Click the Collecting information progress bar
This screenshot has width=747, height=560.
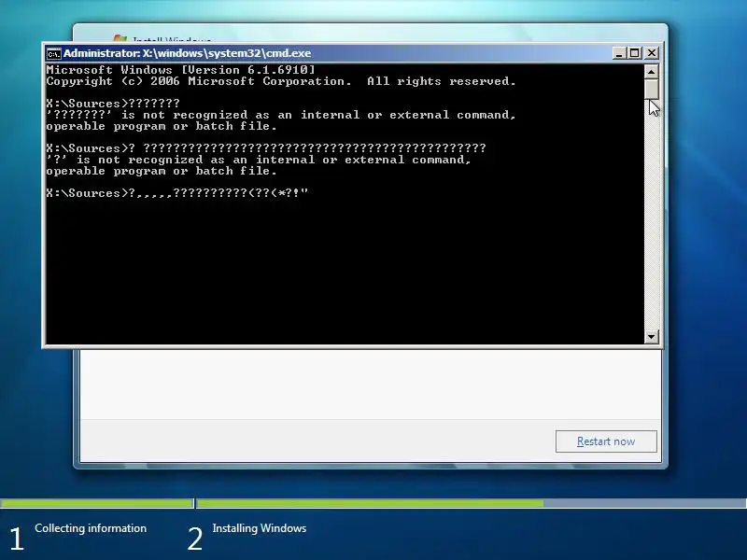(x=97, y=503)
